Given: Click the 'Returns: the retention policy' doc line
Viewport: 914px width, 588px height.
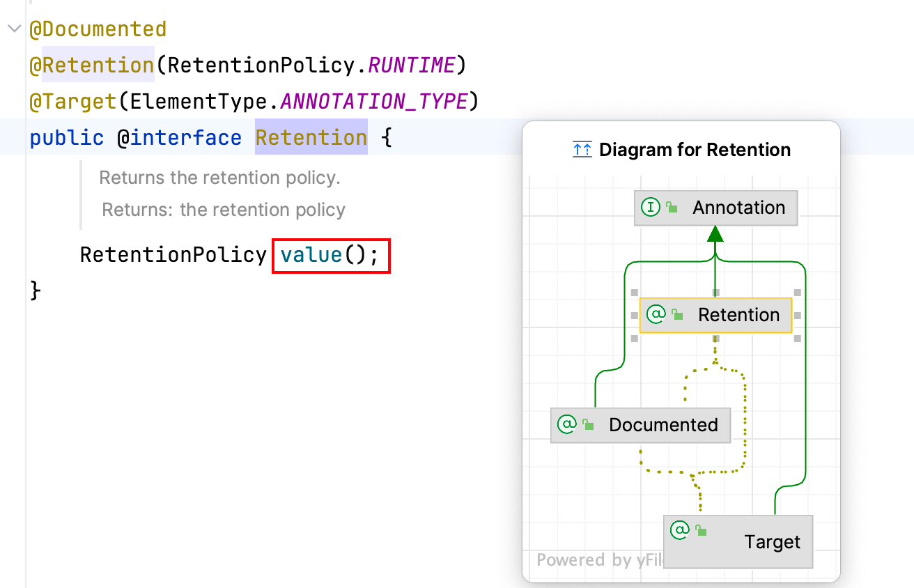Looking at the screenshot, I should pyautogui.click(x=224, y=210).
